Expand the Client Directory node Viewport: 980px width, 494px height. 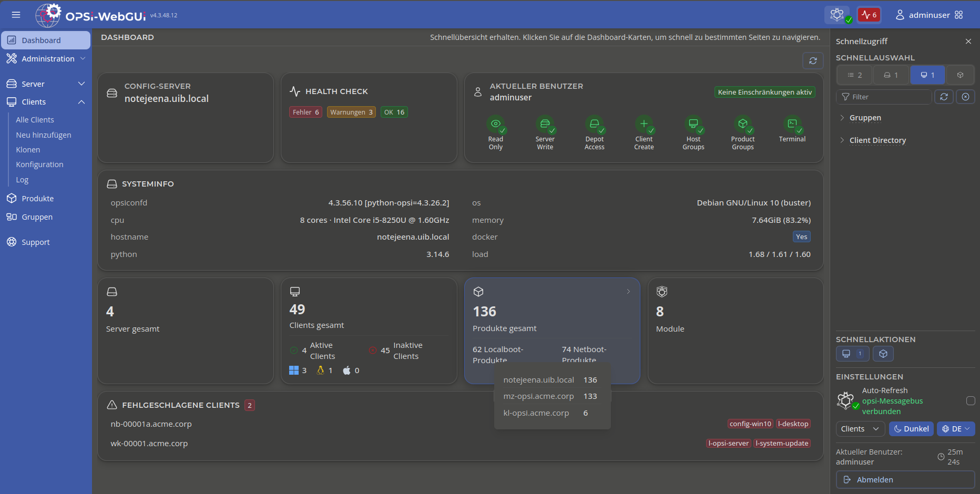tap(842, 140)
